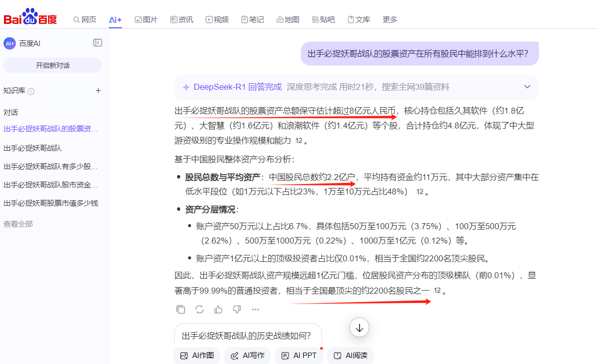597x364 pixels.
Task: Switch to the 图片 tab
Action: click(x=146, y=19)
